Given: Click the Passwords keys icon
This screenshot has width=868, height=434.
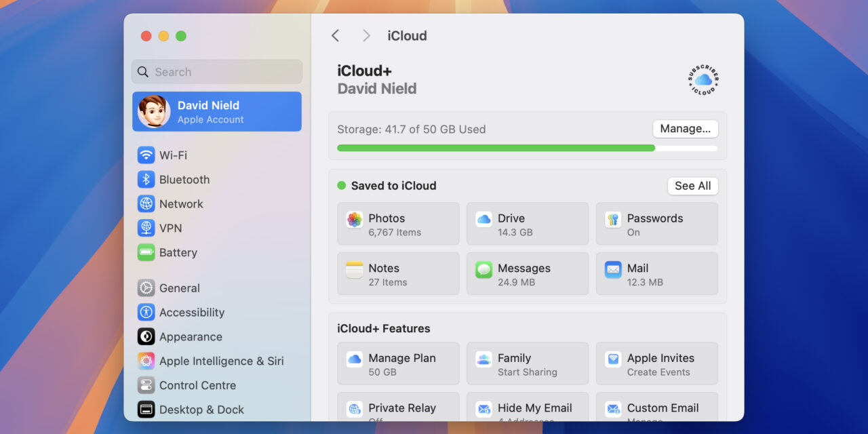Looking at the screenshot, I should 613,220.
